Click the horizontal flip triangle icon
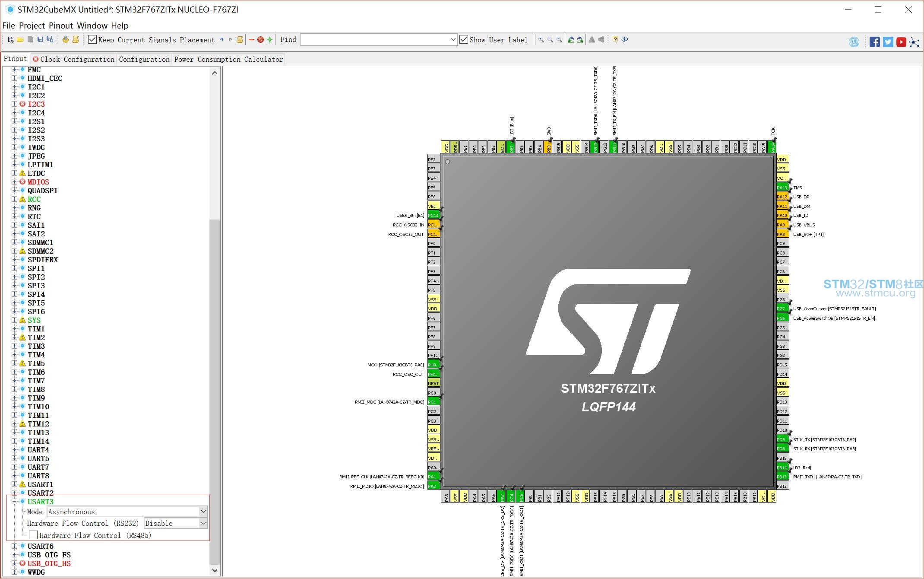Viewport: 924px width, 579px height. pyautogui.click(x=601, y=40)
